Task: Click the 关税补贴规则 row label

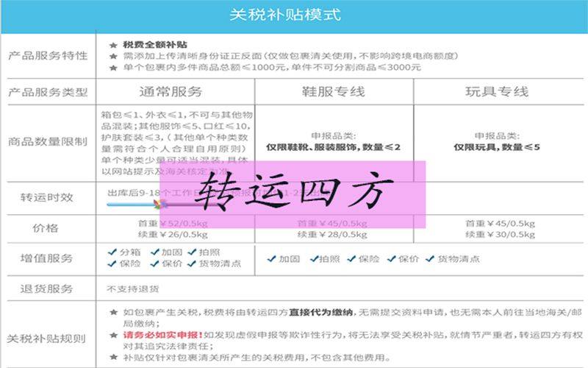Action: pos(46,339)
